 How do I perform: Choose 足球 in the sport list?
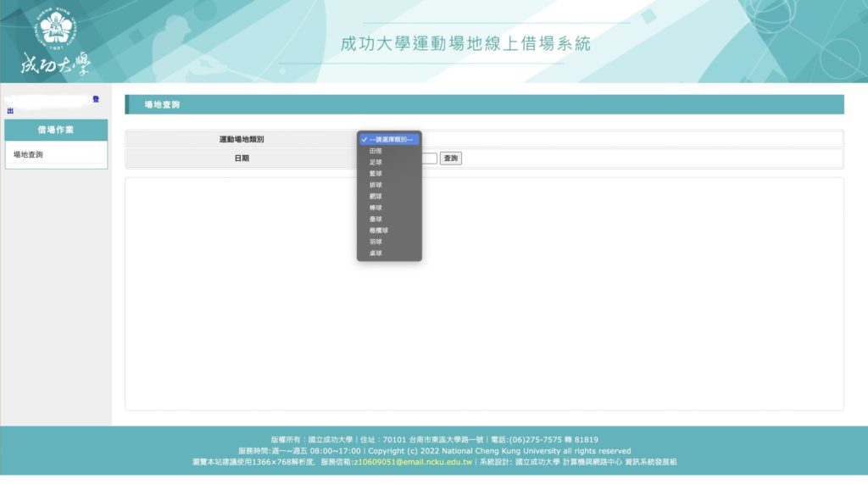pyautogui.click(x=376, y=162)
